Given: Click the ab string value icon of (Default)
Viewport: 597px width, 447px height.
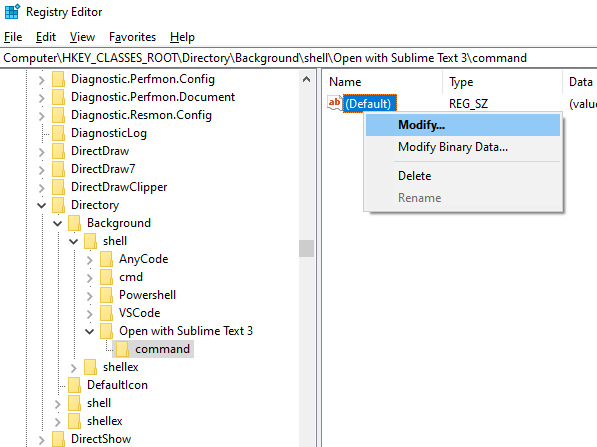Looking at the screenshot, I should 334,103.
